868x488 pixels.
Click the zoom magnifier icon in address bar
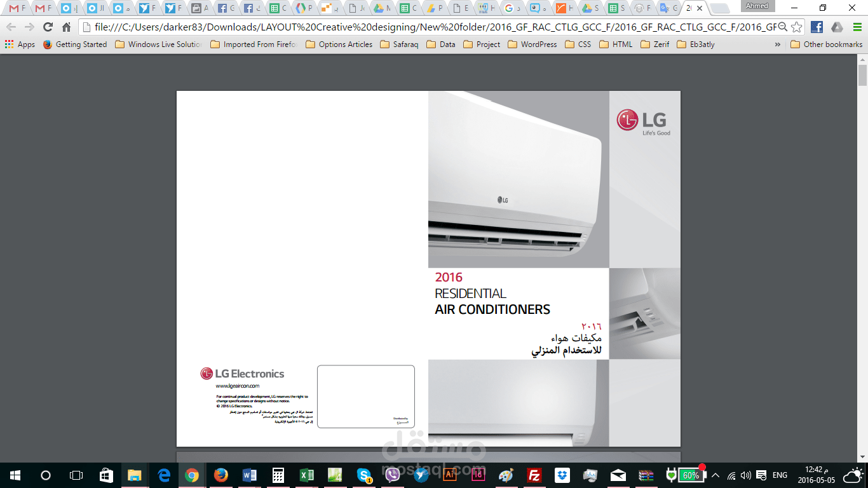click(x=782, y=27)
